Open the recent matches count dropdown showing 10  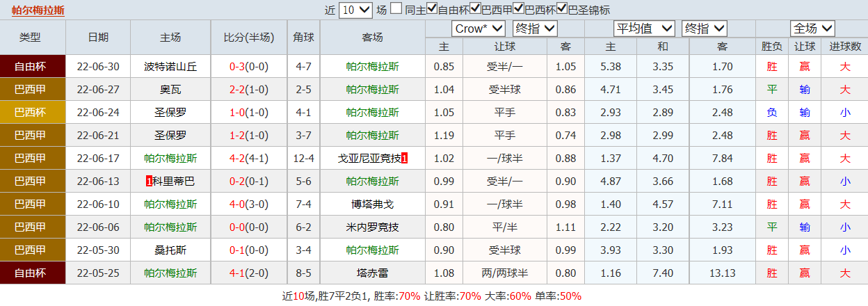pyautogui.click(x=355, y=10)
